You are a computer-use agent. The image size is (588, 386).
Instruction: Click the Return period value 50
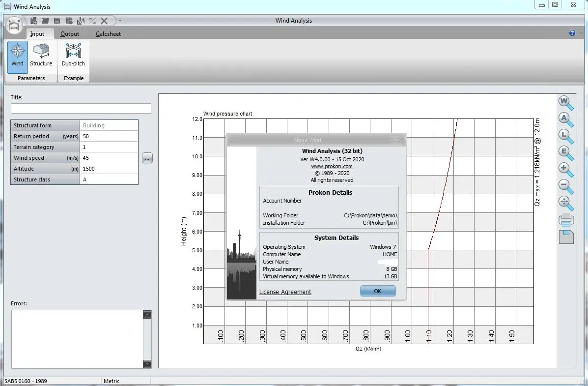click(x=109, y=136)
